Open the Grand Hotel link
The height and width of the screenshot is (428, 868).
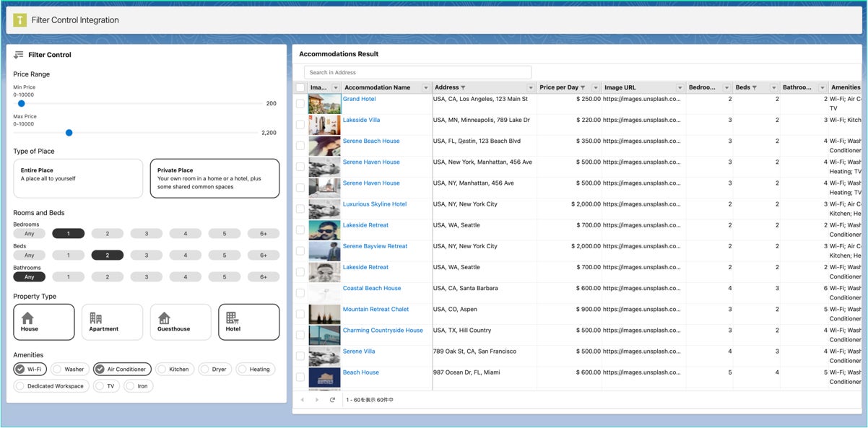pos(359,99)
